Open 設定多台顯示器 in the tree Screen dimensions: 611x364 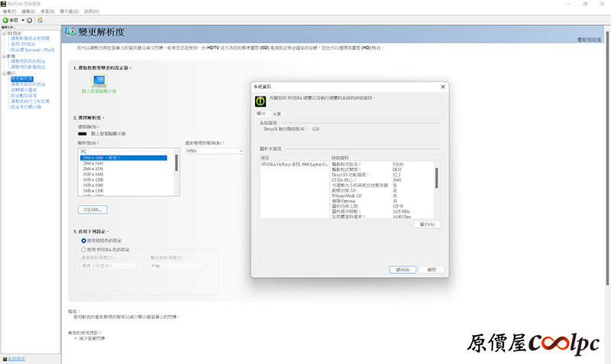pyautogui.click(x=26, y=107)
